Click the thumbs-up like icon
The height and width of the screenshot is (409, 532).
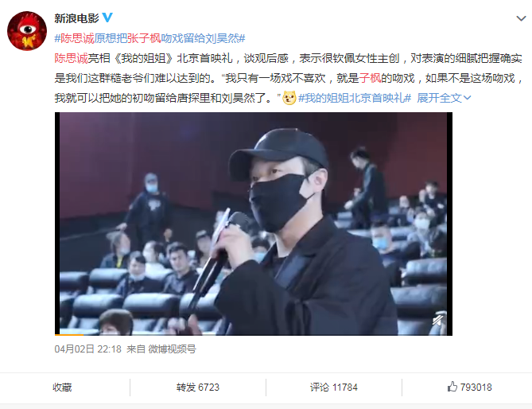point(452,387)
